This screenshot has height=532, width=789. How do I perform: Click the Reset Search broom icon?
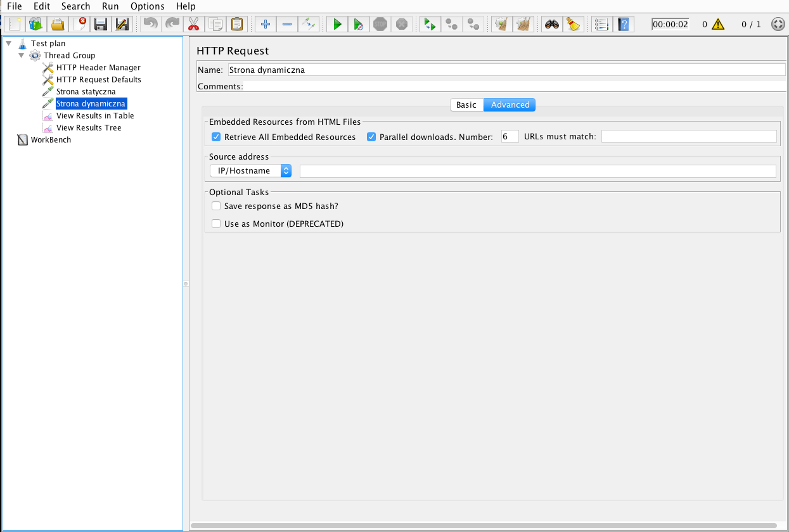click(x=574, y=25)
